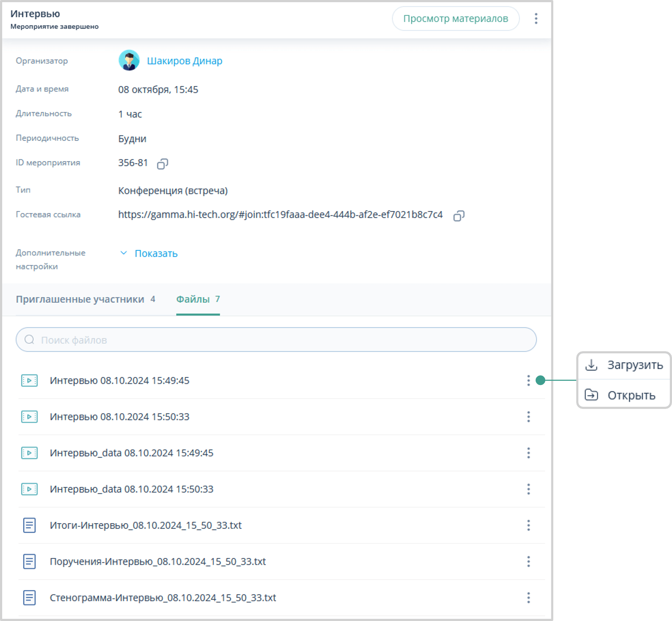Open actions menu for Стенограмма-Интервью txt file
Image resolution: width=672 pixels, height=621 pixels.
coord(528,598)
